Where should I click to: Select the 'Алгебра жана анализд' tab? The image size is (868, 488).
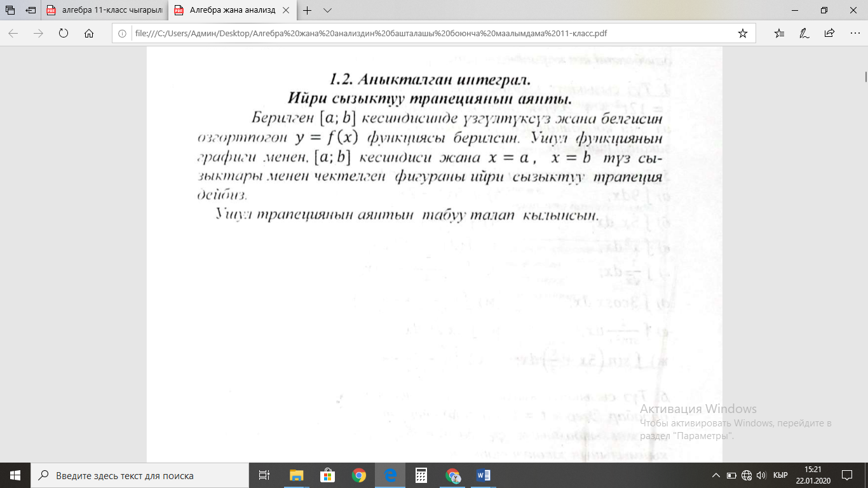tap(226, 10)
